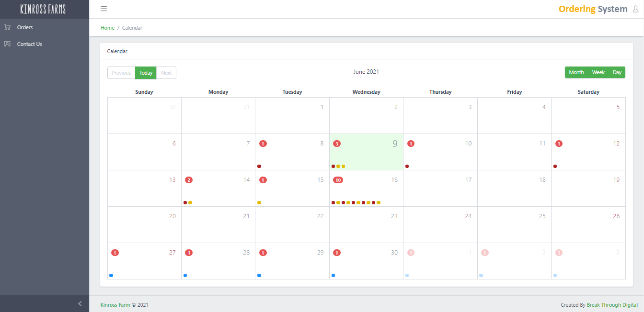Toggle the hamburger menu icon
The width and height of the screenshot is (644, 312).
click(103, 9)
